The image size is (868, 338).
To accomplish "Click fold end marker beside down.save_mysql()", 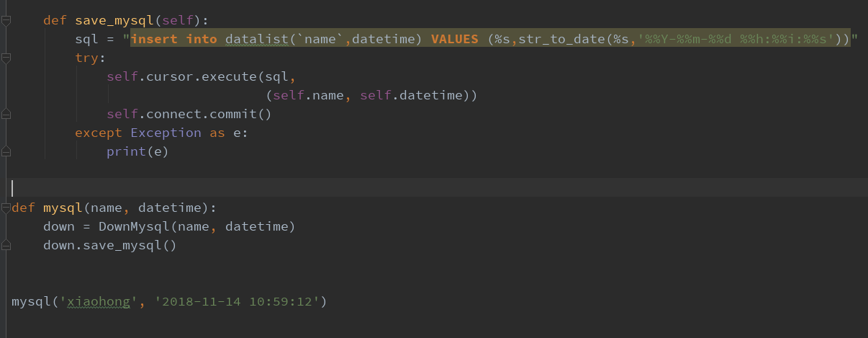I will click(x=6, y=246).
